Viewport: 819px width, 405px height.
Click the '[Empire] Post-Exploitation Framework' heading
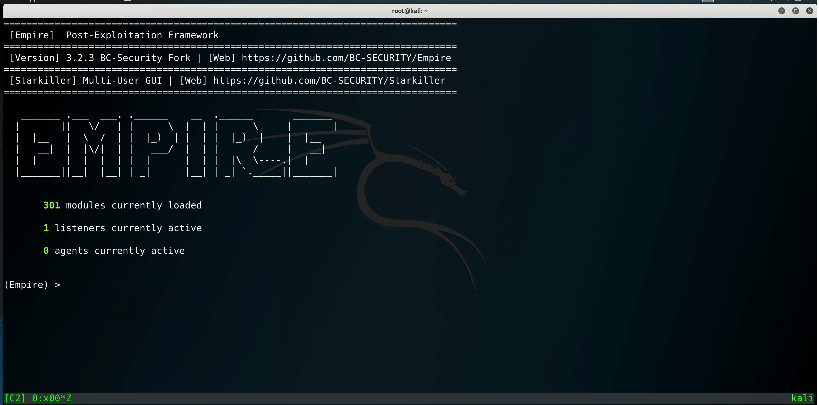click(114, 35)
